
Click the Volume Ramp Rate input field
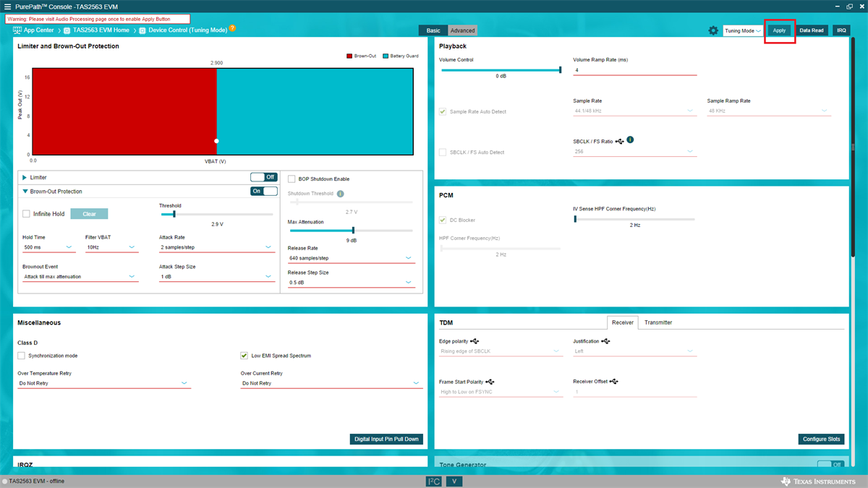(634, 70)
